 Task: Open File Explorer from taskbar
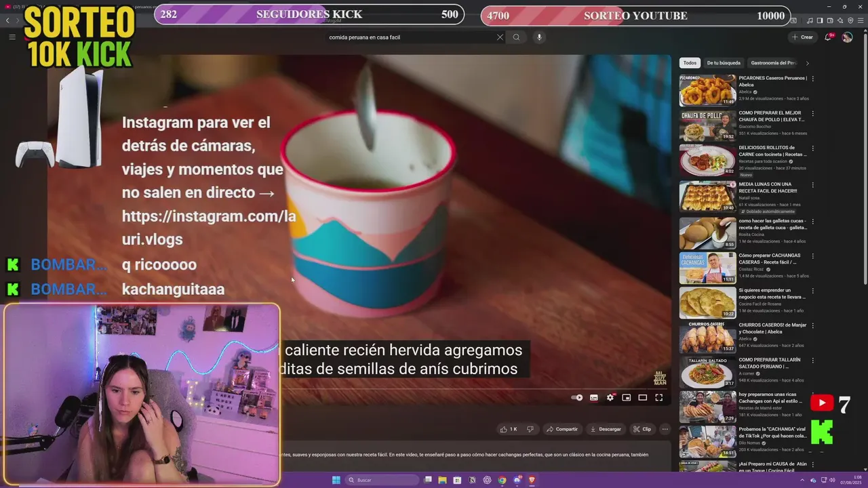pos(442,480)
